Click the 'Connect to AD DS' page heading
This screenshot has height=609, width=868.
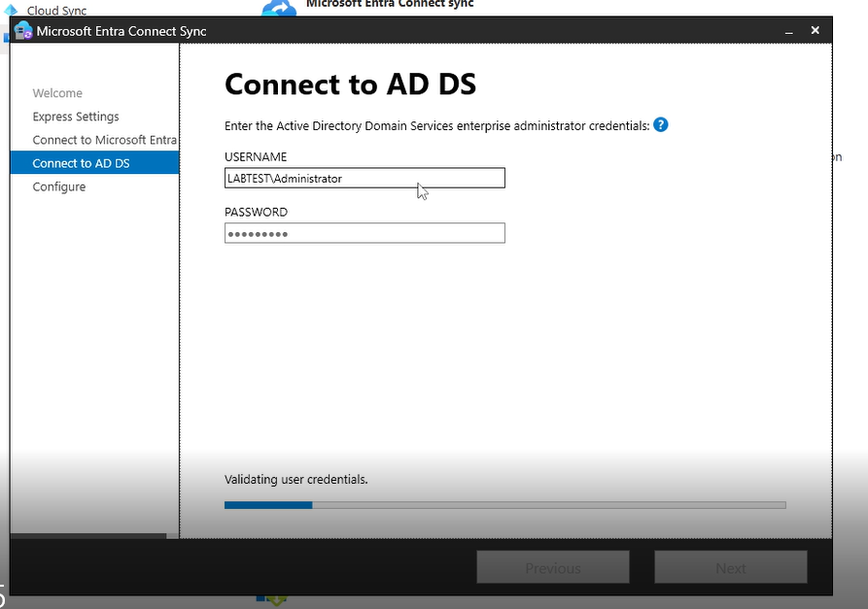351,85
